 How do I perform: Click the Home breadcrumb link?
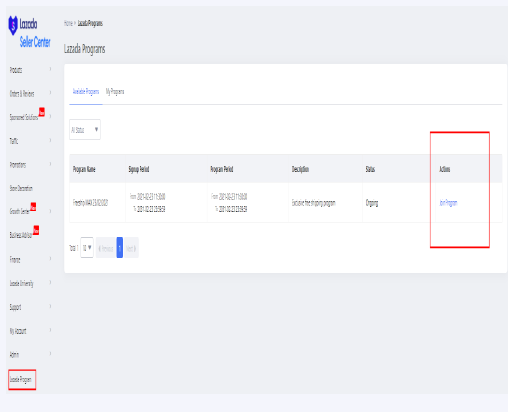pyautogui.click(x=68, y=23)
